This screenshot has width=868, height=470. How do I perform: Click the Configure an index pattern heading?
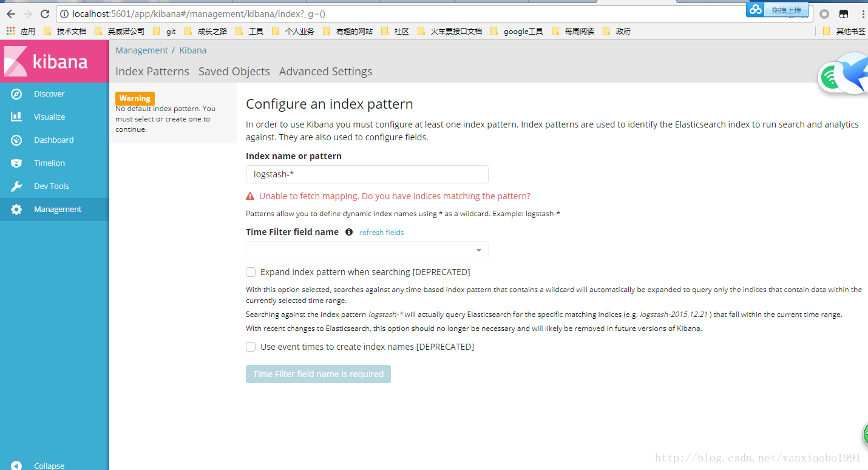coord(330,104)
